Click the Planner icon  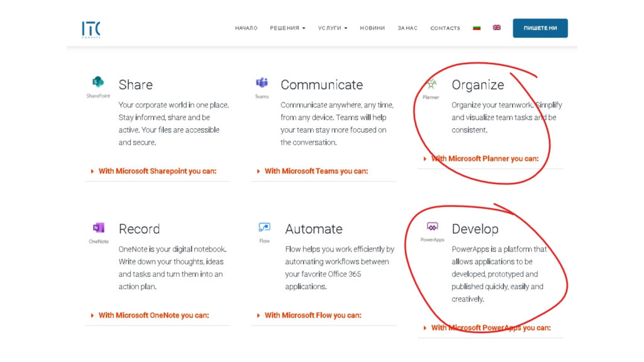431,84
